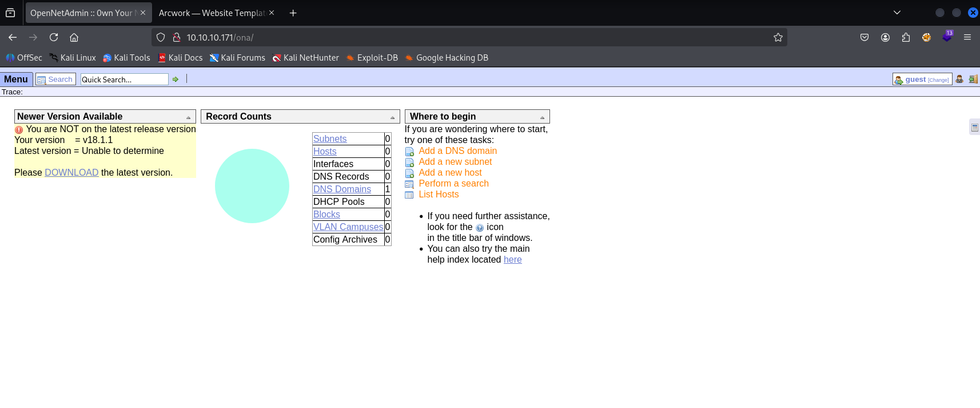This screenshot has width=980, height=408.
Task: Bookmark this page with star icon
Action: [778, 37]
